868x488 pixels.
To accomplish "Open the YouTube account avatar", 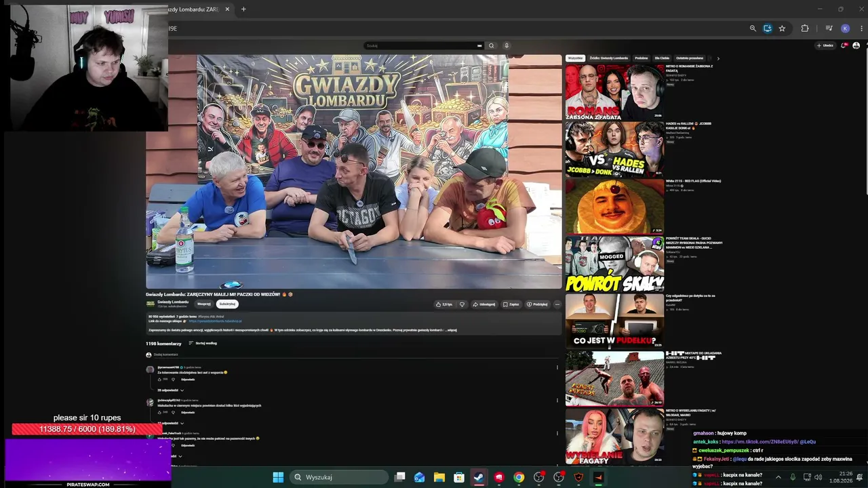I will coord(856,45).
